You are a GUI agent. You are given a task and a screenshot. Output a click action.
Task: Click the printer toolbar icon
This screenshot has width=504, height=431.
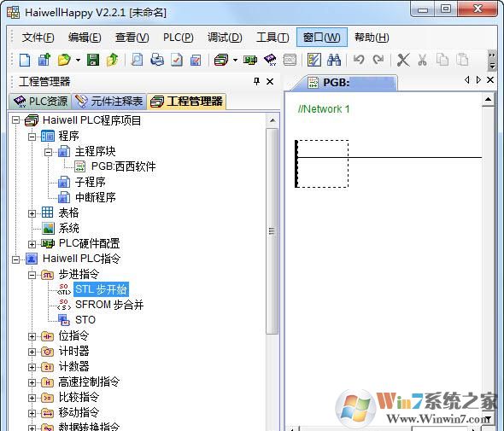(157, 60)
